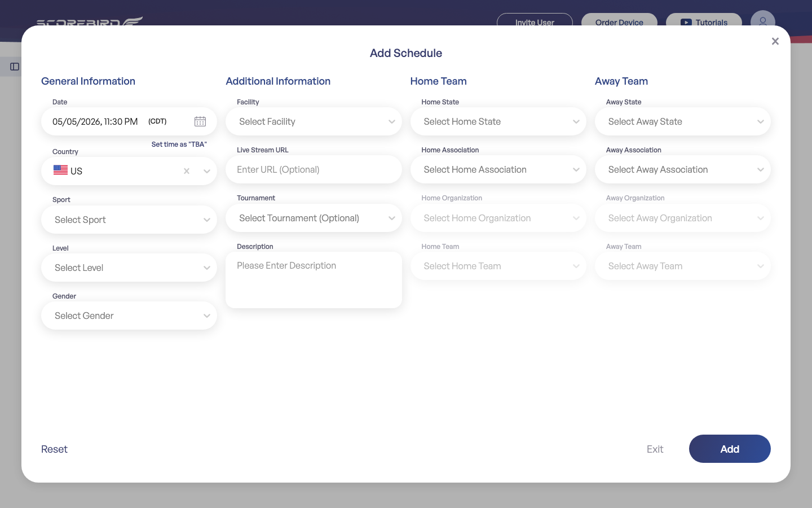Toggle the sidebar panel icon
The image size is (812, 508).
15,67
